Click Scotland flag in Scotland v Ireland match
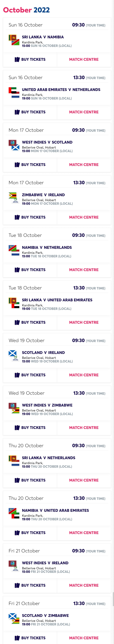Screen dimensions: 114x644 click(x=13, y=353)
